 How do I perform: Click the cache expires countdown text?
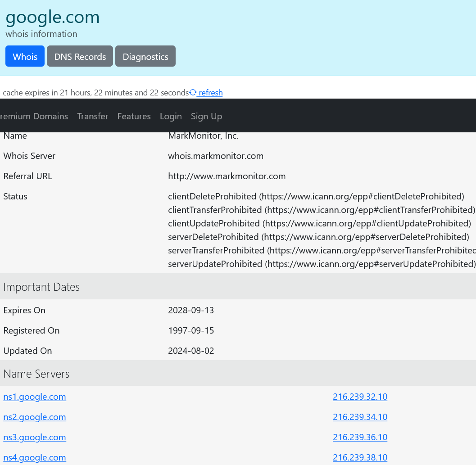96,93
